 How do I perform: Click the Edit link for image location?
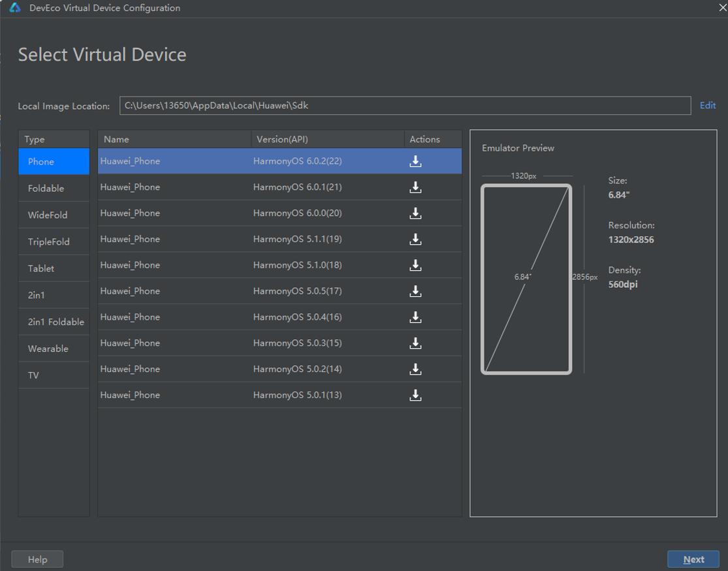point(708,105)
